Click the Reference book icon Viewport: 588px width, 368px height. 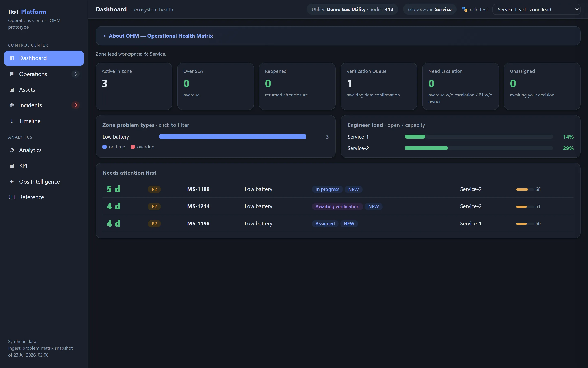pos(12,197)
